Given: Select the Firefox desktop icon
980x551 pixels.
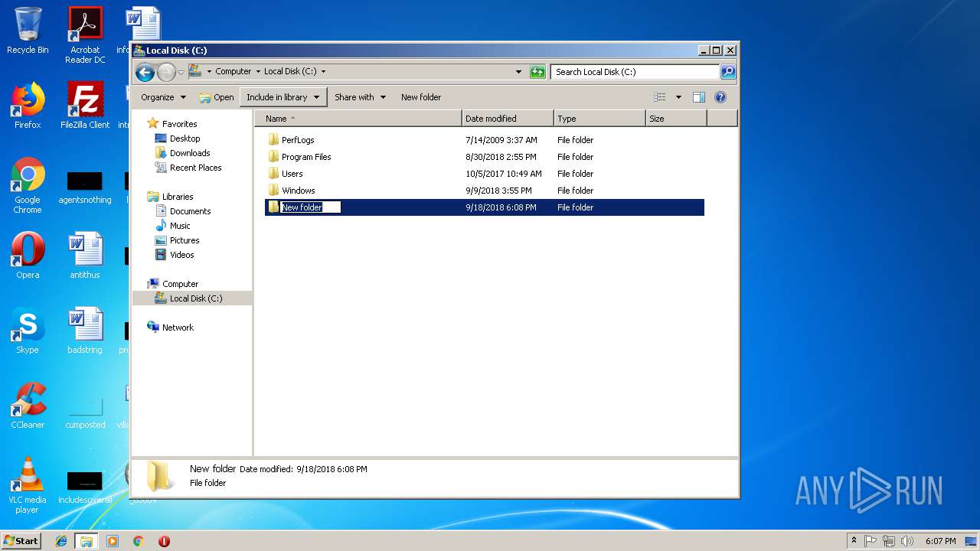Looking at the screenshot, I should [x=28, y=106].
